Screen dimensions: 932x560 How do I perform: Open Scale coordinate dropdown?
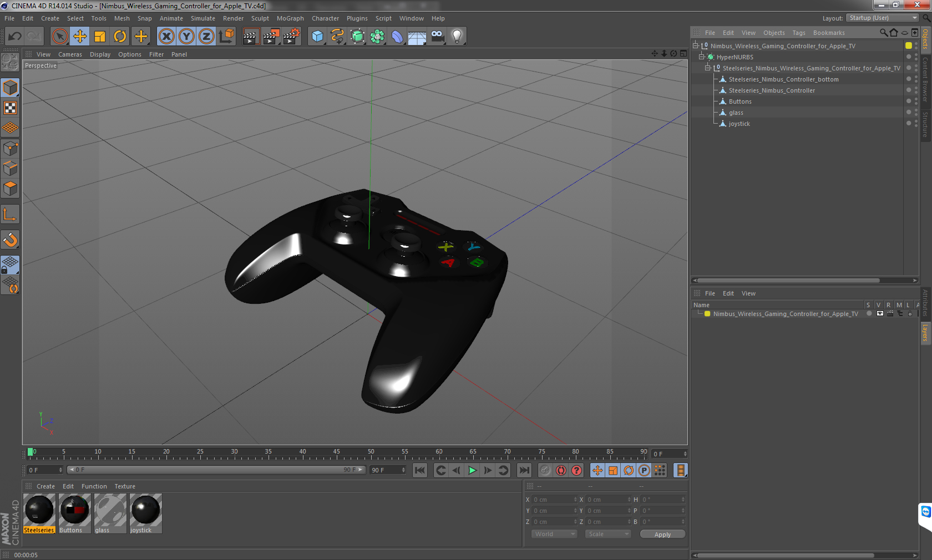click(x=608, y=534)
